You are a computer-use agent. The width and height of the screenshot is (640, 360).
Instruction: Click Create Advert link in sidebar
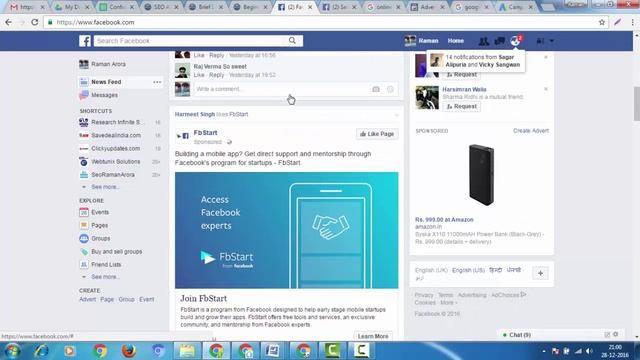point(87,299)
